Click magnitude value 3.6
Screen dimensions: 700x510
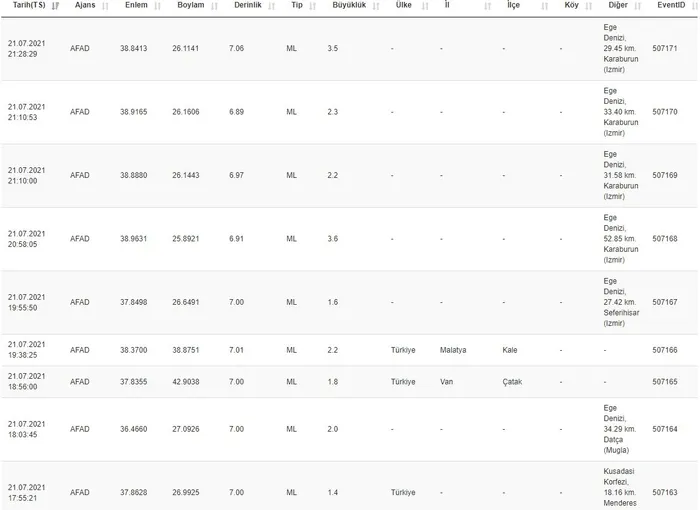click(333, 239)
